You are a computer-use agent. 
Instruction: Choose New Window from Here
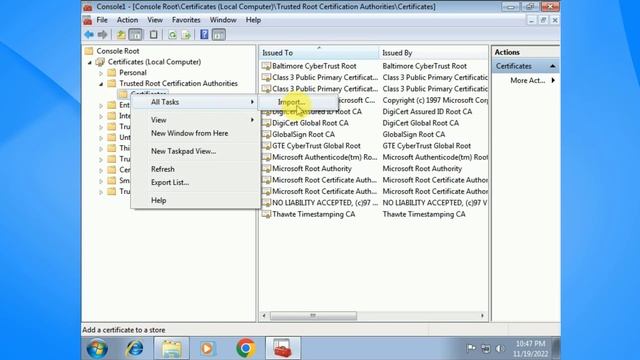pyautogui.click(x=195, y=133)
